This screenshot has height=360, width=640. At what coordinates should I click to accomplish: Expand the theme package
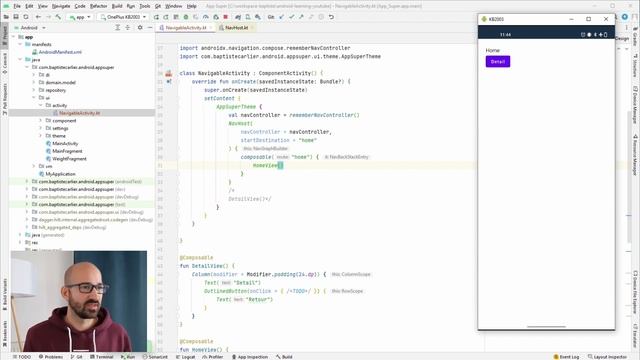coord(41,136)
